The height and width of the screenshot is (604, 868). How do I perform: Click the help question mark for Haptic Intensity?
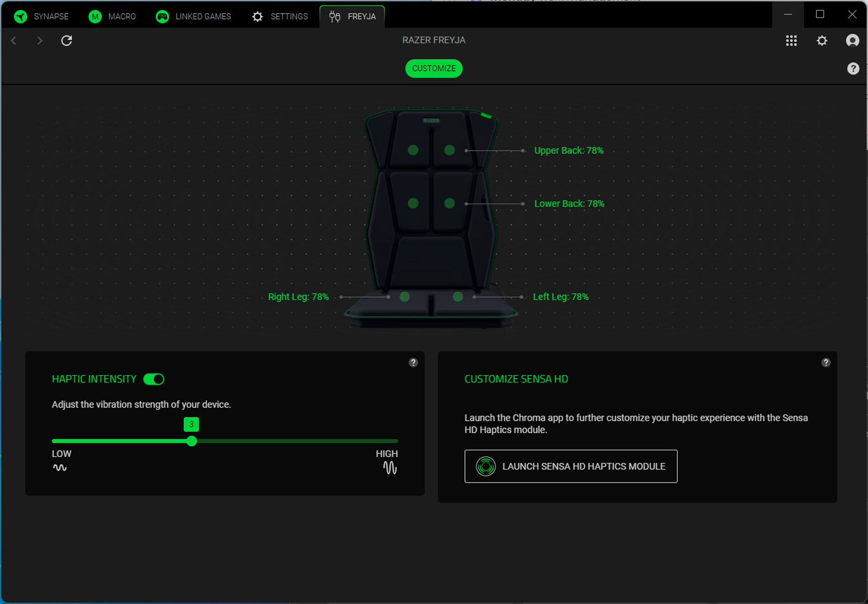[414, 361]
